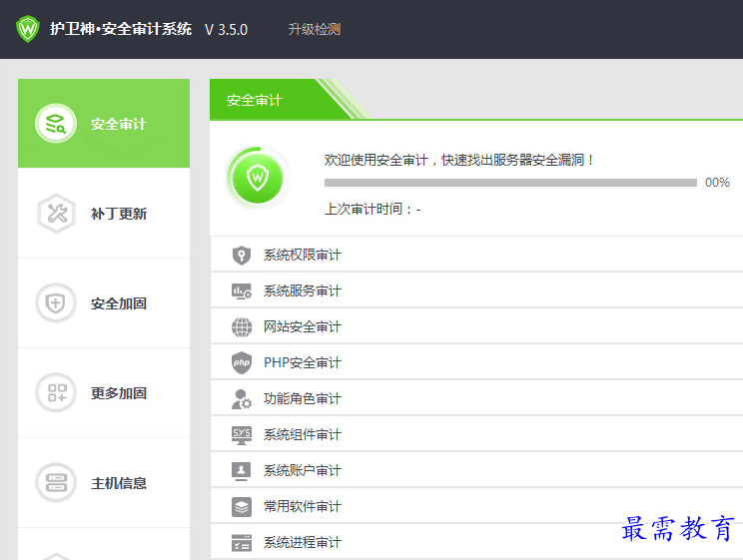
Task: Click the 欢迎使用安全审计 welcome message
Action: (458, 160)
